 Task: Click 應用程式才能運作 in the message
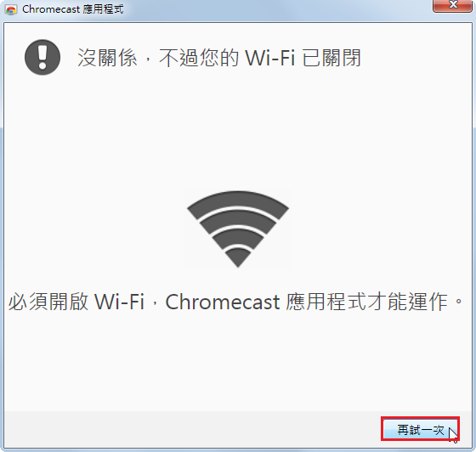click(367, 302)
